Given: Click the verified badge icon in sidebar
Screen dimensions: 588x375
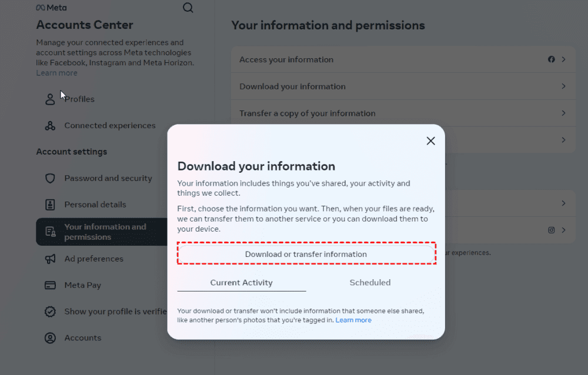Looking at the screenshot, I should [x=51, y=312].
